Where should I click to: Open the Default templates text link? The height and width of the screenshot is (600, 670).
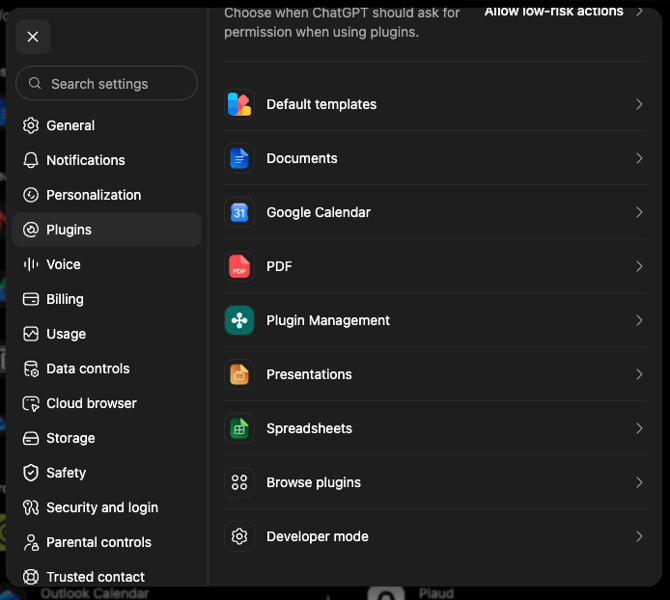click(x=321, y=104)
